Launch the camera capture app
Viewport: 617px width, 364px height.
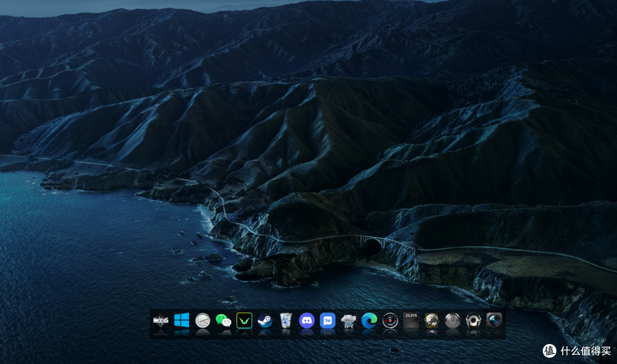(494, 321)
